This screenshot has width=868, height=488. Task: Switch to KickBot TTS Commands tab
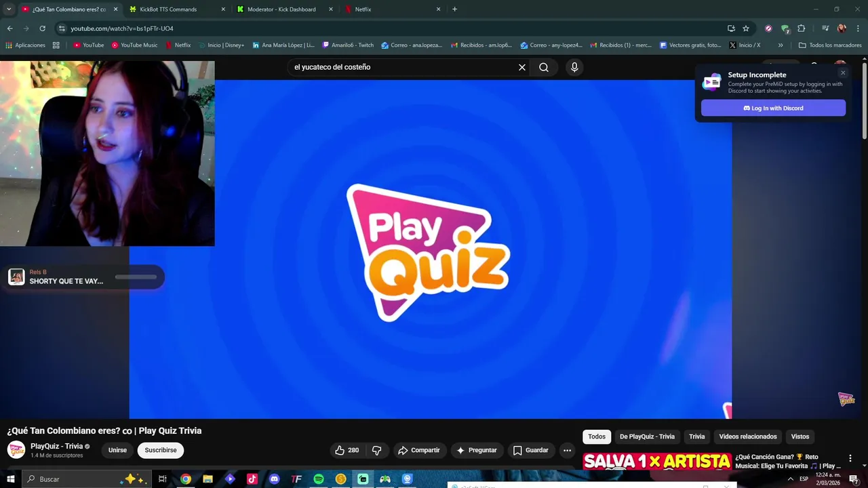tap(178, 9)
